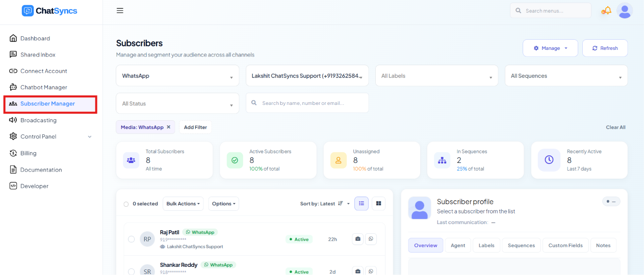This screenshot has height=275, width=644.
Task: Click Raj Patil's initials avatar RP
Action: click(147, 239)
